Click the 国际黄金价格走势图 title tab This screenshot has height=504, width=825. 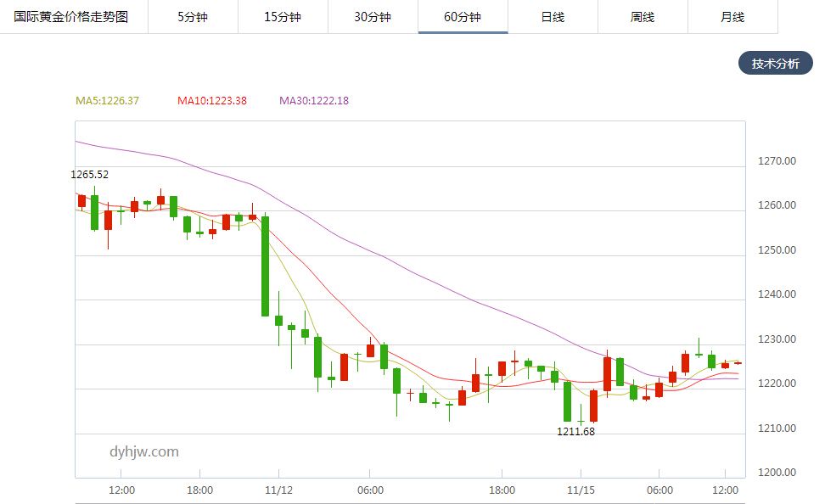[71, 17]
